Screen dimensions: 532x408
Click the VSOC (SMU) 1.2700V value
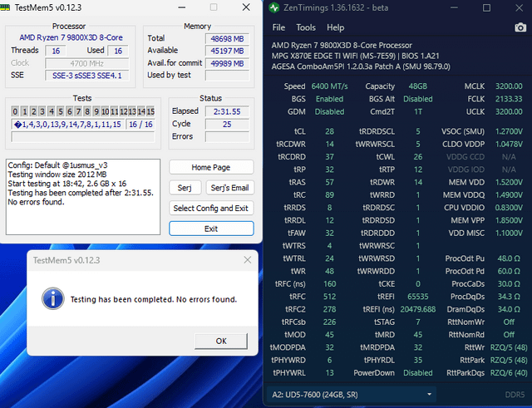(x=509, y=131)
